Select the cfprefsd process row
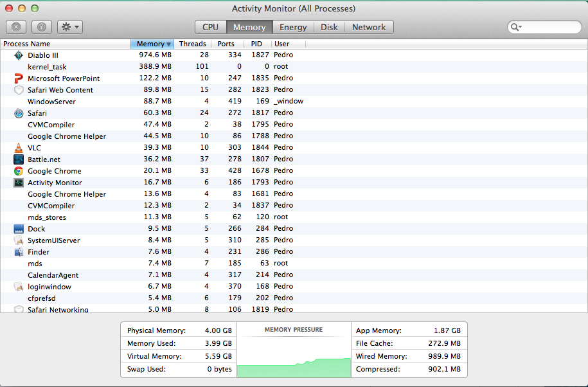 click(294, 298)
